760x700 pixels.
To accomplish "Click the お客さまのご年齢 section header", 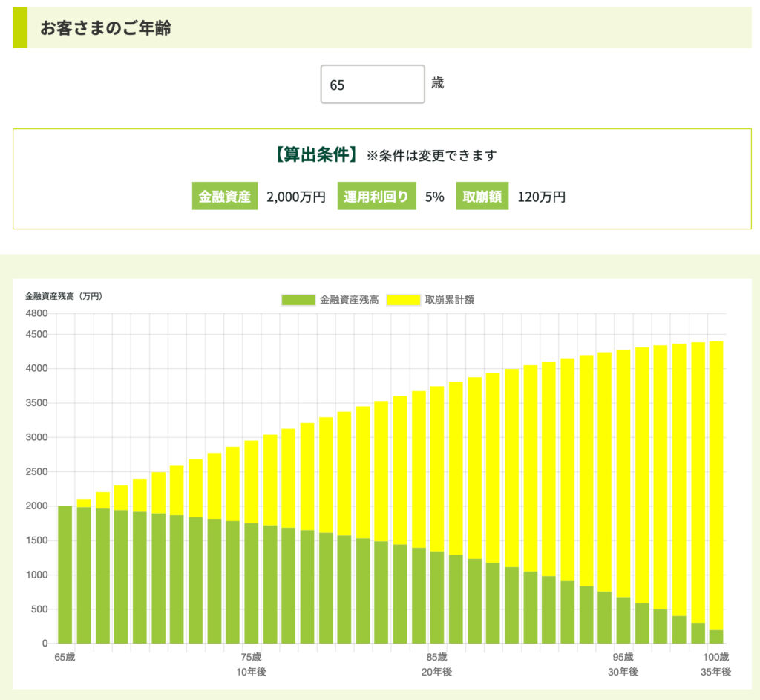I will tap(105, 28).
